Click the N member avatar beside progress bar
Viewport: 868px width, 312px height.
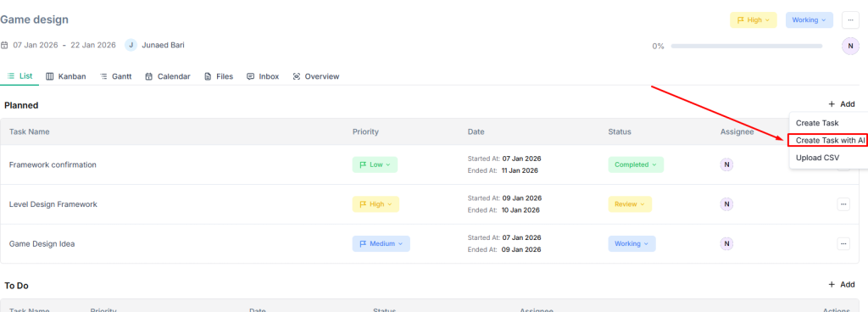850,46
